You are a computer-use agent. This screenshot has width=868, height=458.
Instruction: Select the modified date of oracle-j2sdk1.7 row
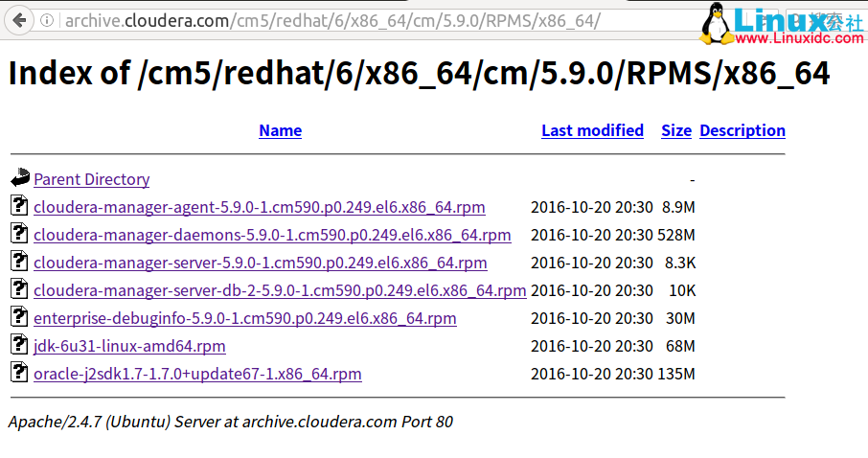(x=592, y=374)
